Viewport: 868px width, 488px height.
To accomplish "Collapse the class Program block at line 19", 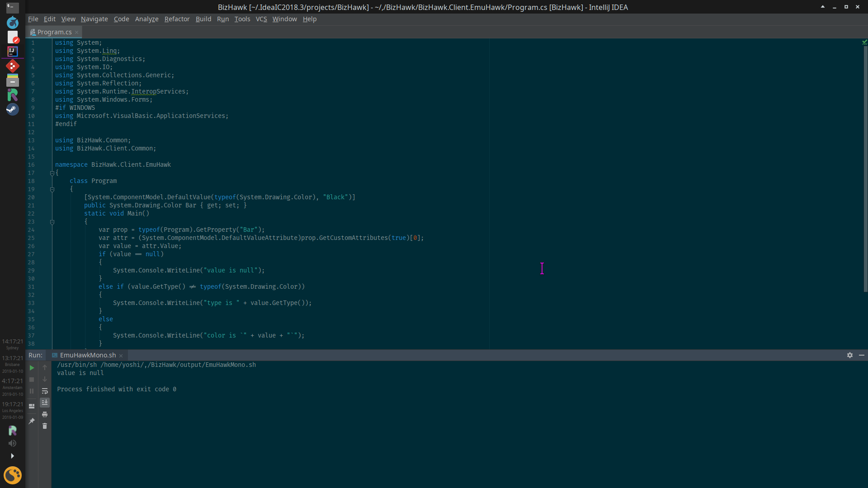I will tap(52, 189).
